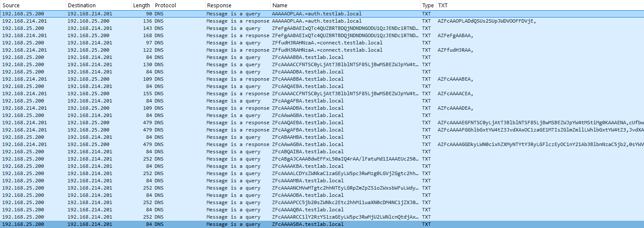Select the query packet with length 130
Screen dimensions: 644x228
(322, 64)
